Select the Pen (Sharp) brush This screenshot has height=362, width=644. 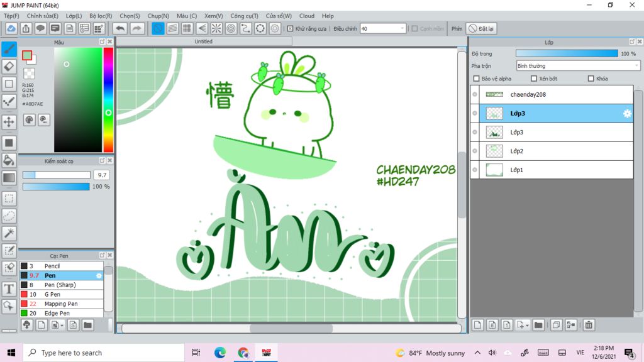point(61,285)
